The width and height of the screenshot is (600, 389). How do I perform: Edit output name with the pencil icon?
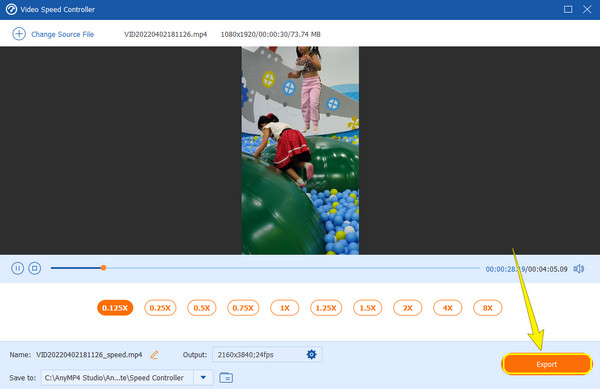[x=154, y=355]
